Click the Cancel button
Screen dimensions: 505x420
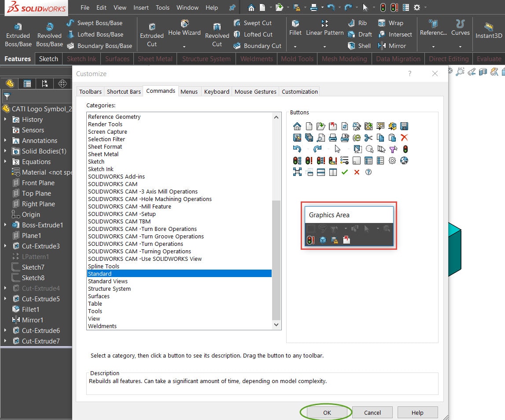click(x=372, y=413)
